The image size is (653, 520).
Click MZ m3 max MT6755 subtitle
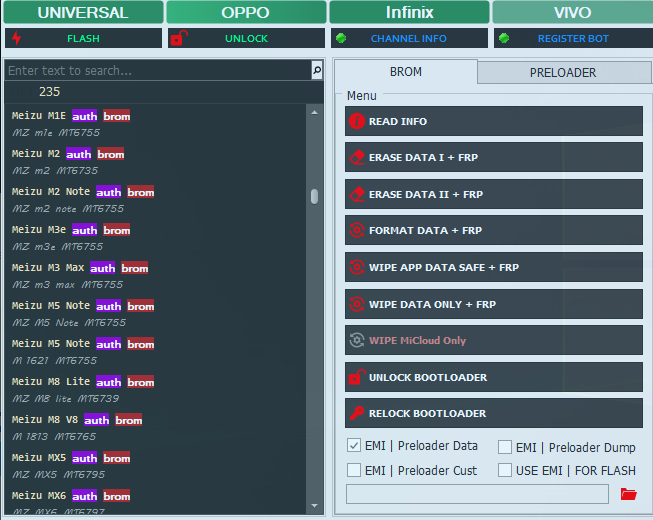point(68,285)
